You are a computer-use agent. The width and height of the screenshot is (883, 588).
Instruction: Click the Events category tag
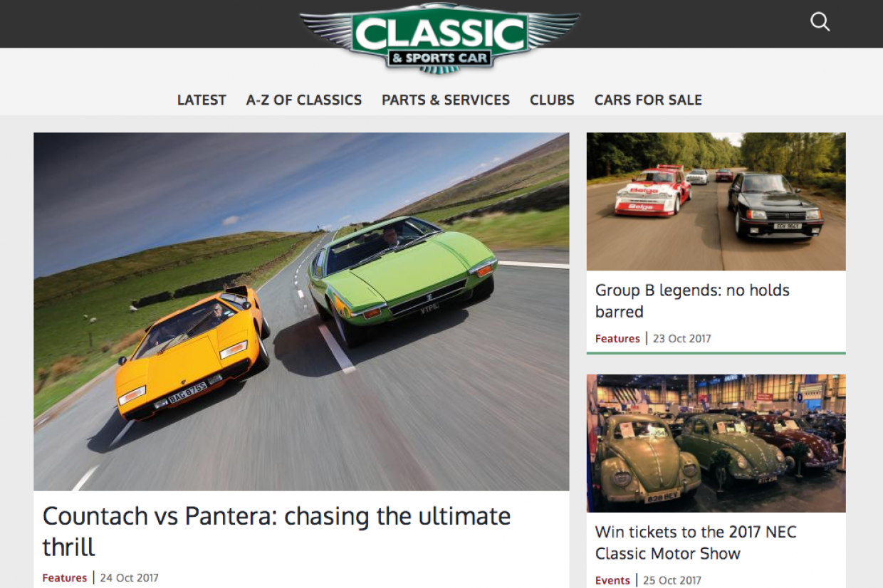click(612, 580)
